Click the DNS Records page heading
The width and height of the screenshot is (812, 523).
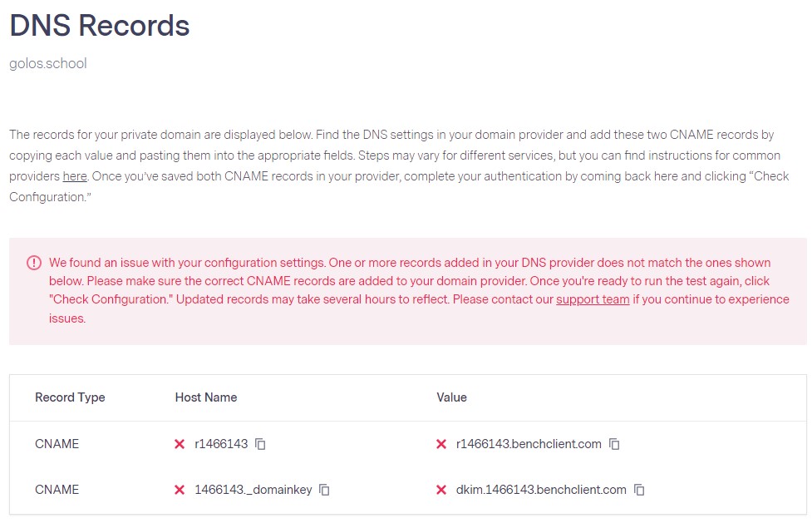pos(100,26)
